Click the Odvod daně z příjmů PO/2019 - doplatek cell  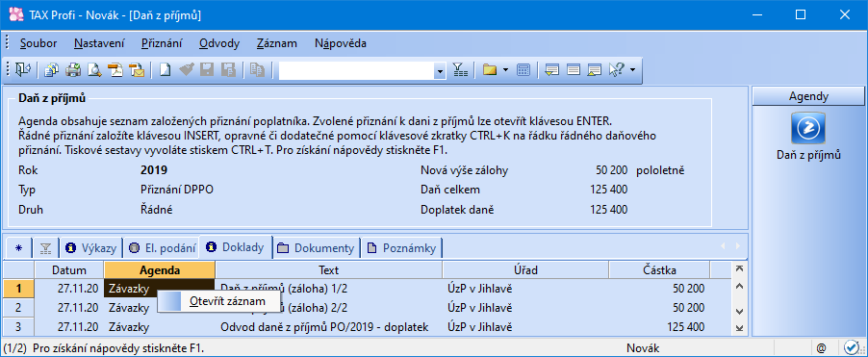click(329, 326)
